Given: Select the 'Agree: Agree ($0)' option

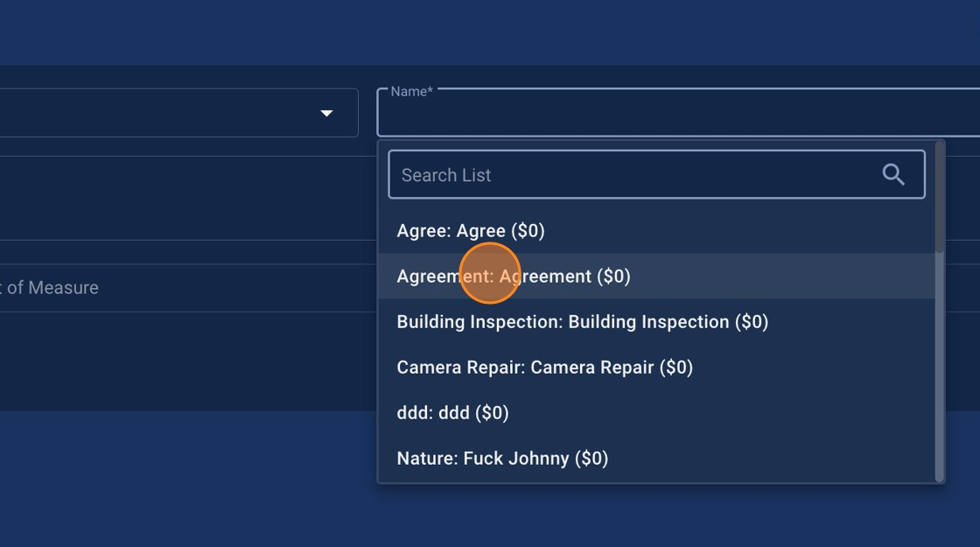Looking at the screenshot, I should click(471, 231).
